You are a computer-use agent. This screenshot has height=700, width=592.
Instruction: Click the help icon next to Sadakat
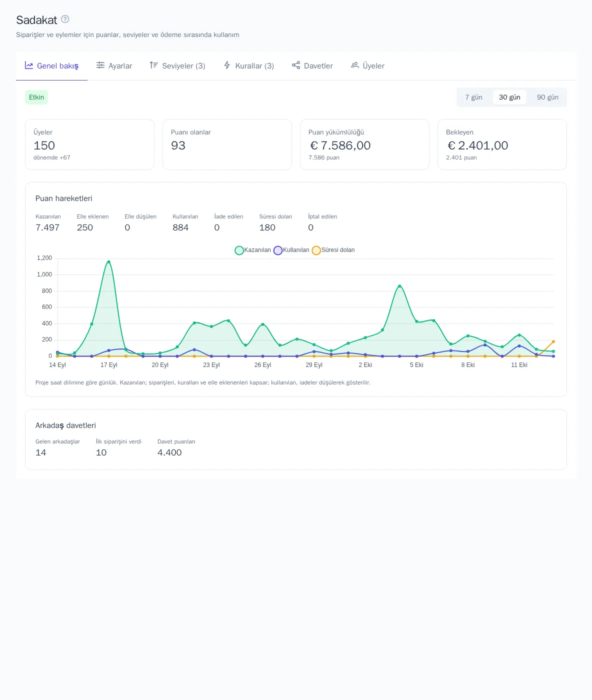(65, 19)
